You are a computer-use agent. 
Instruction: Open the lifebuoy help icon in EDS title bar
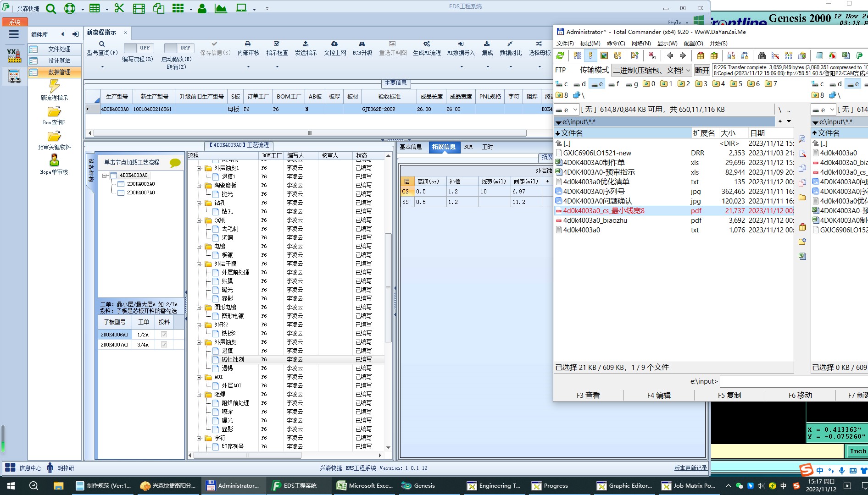(70, 8)
